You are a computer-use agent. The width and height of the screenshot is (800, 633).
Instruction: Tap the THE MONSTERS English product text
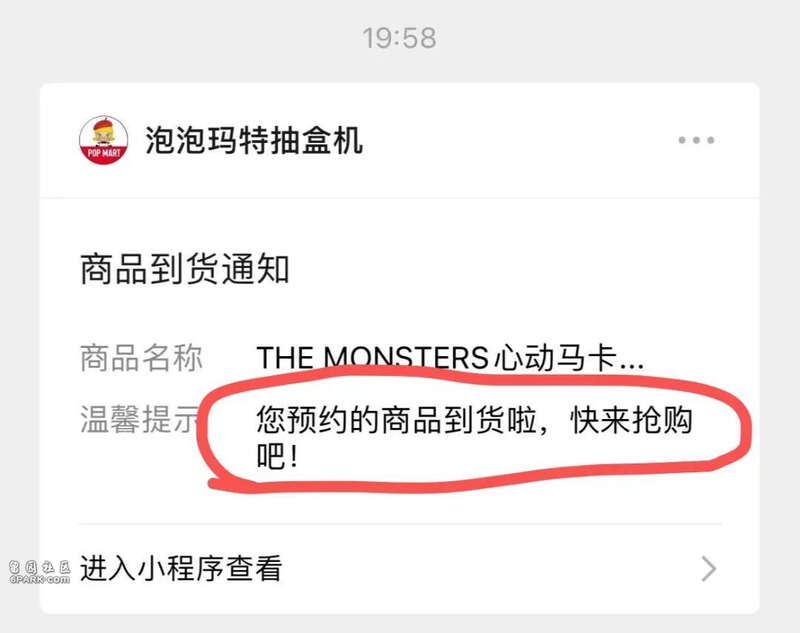click(372, 357)
